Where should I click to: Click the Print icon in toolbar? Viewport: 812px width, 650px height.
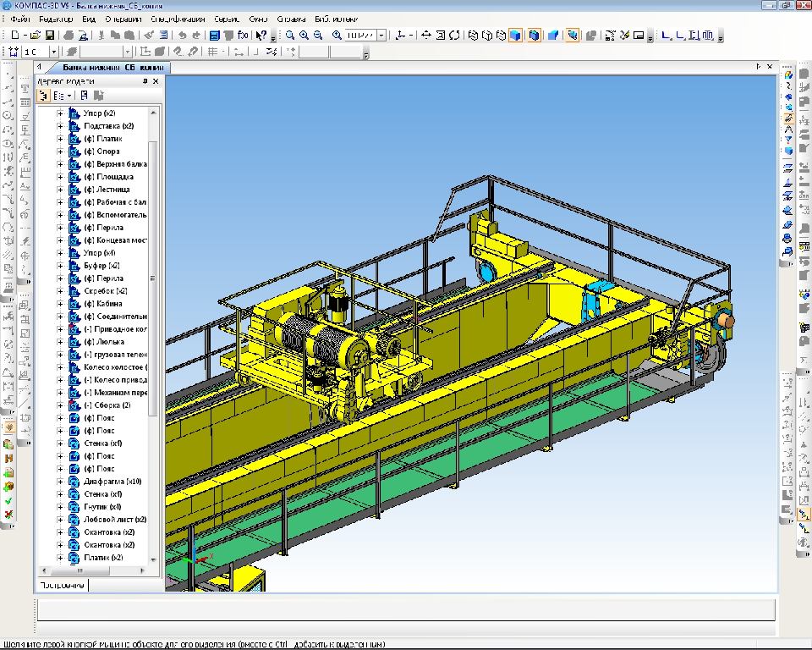coord(69,36)
